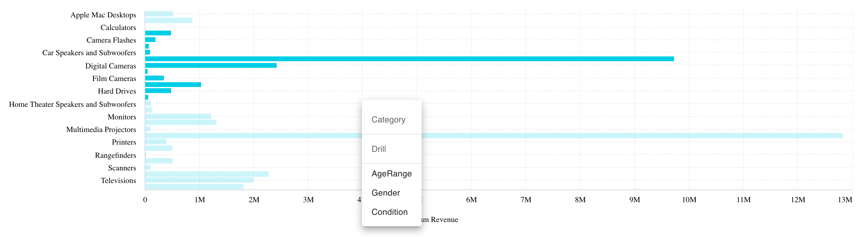Screen dimensions: 868x237
Task: Click the Film Cameras category label
Action: (114, 79)
